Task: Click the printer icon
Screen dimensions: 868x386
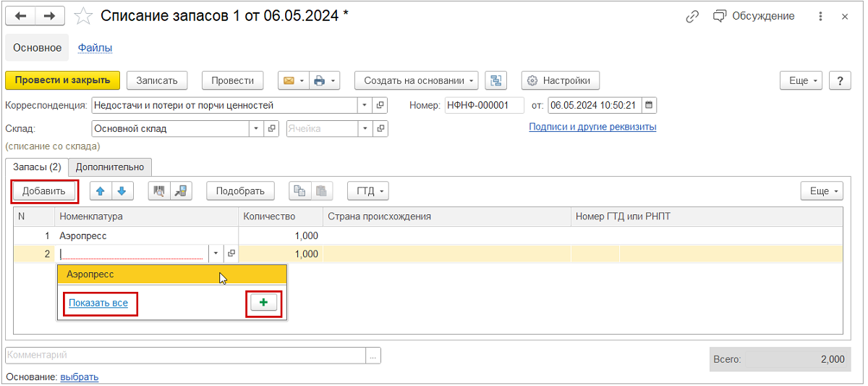Action: tap(320, 80)
